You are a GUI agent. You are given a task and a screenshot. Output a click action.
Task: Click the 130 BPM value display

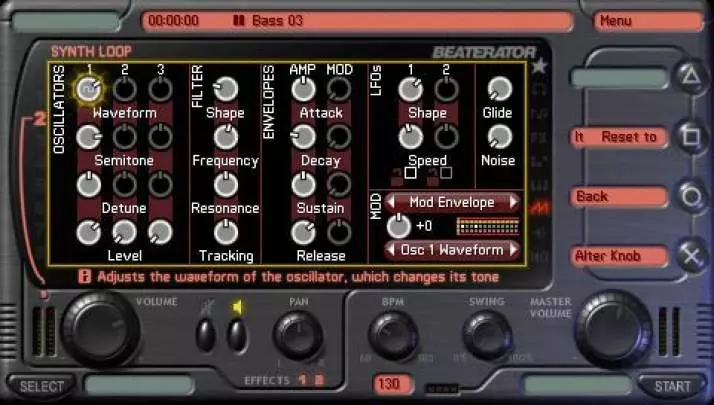click(393, 384)
